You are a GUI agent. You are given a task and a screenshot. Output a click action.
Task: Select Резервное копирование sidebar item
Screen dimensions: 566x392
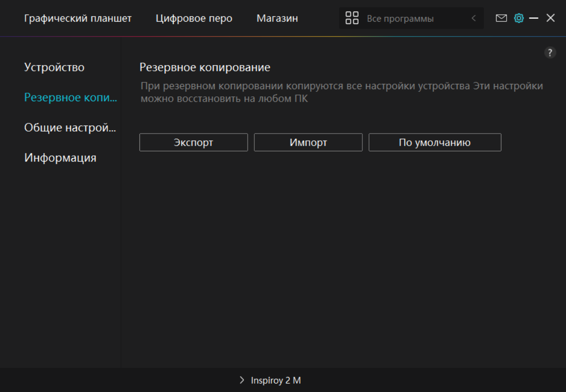point(70,97)
